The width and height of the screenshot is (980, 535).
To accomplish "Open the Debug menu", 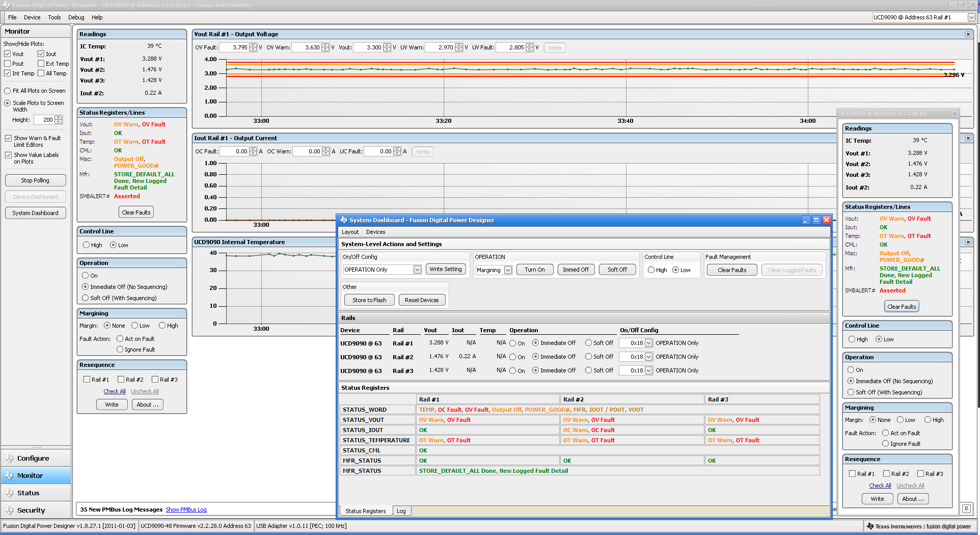I will (75, 17).
